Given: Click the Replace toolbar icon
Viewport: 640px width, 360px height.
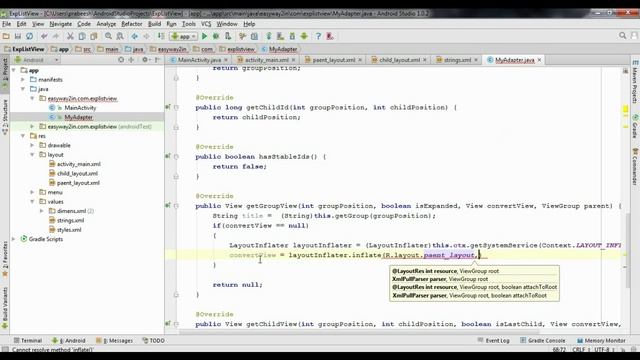Looking at the screenshot, I should 120,36.
